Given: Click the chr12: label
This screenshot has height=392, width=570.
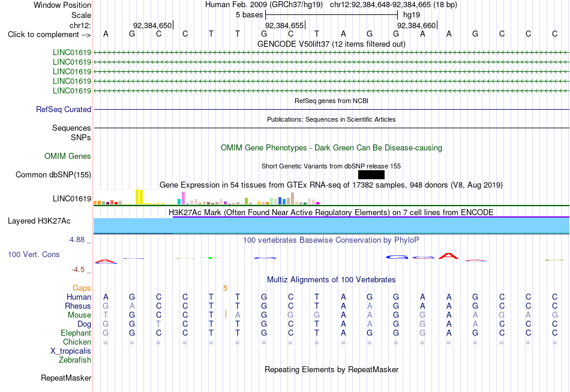Looking at the screenshot, I should click(x=80, y=25).
